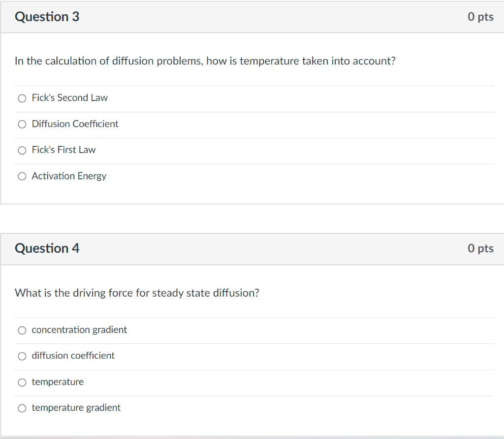Click the 'Activation Energy' answer label

pos(69,176)
